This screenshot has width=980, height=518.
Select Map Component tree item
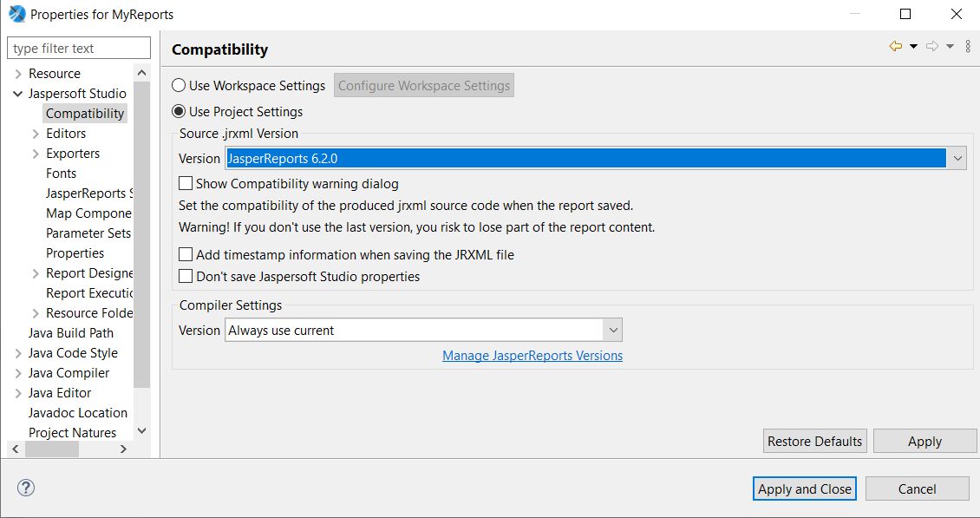(x=88, y=213)
